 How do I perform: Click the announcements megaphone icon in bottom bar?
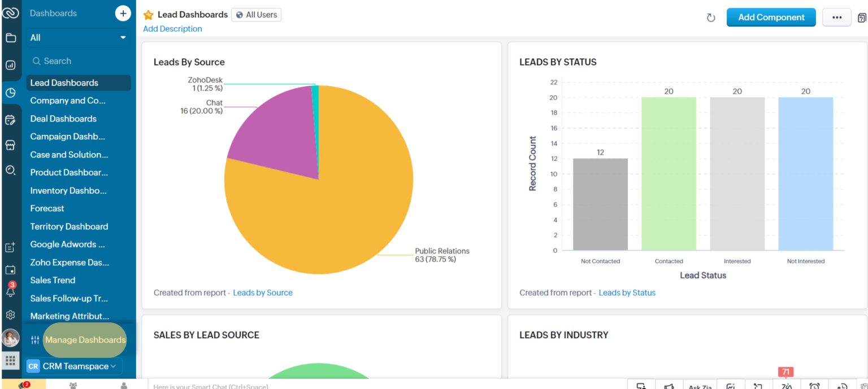click(670, 386)
